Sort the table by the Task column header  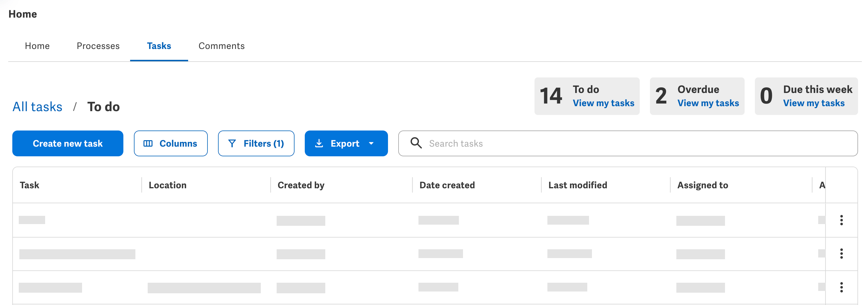pos(29,185)
